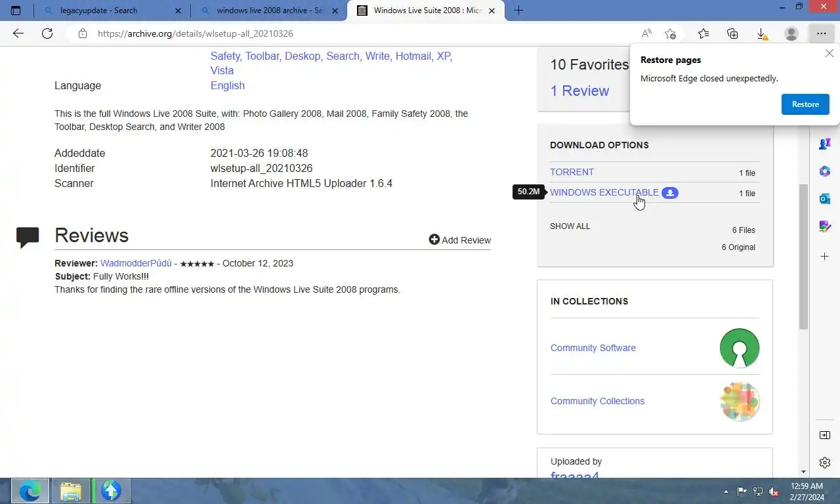Viewport: 840px width, 504px height.
Task: Open the Downloads panel
Action: (762, 33)
